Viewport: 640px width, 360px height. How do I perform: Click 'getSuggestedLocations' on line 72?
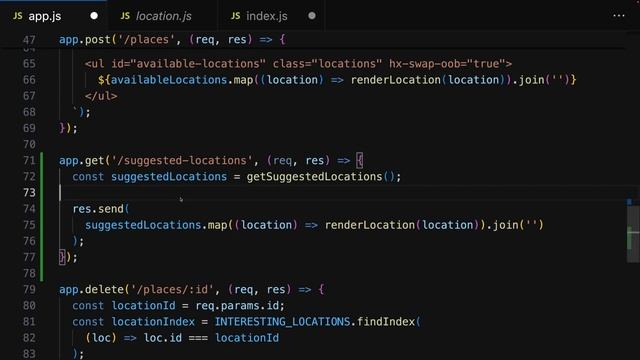tap(314, 177)
